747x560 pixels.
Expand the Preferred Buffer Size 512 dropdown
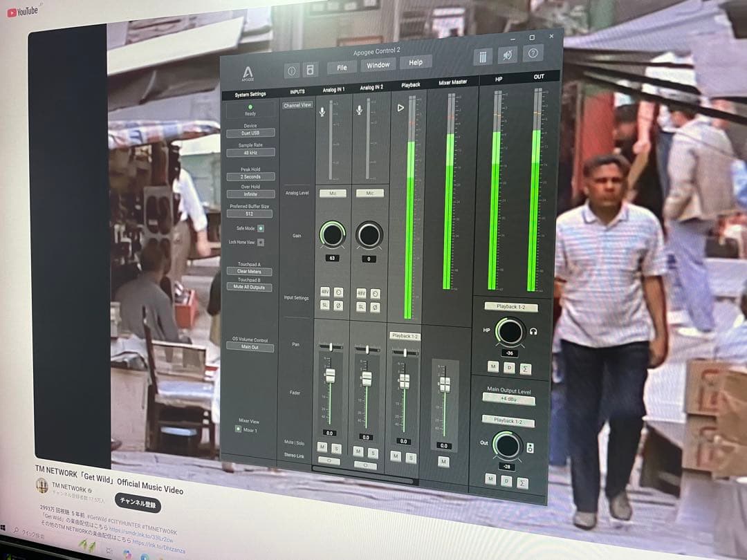tap(250, 214)
